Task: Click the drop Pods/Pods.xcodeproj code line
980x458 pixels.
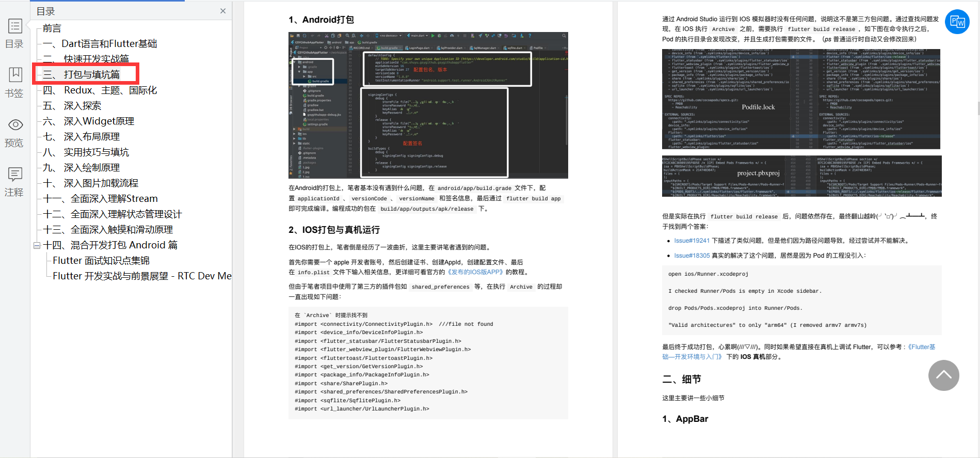Action: pos(735,308)
